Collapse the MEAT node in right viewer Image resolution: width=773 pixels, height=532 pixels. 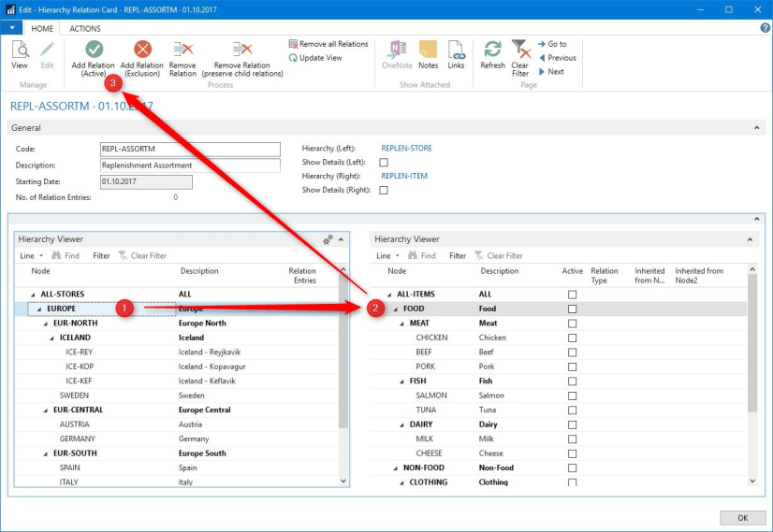point(401,324)
